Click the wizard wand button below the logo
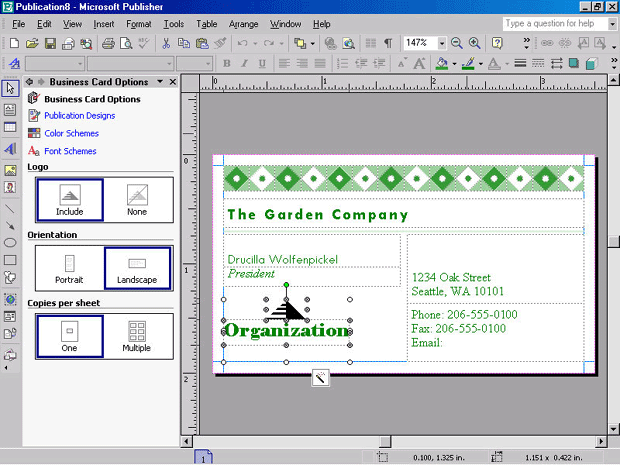 point(320,378)
